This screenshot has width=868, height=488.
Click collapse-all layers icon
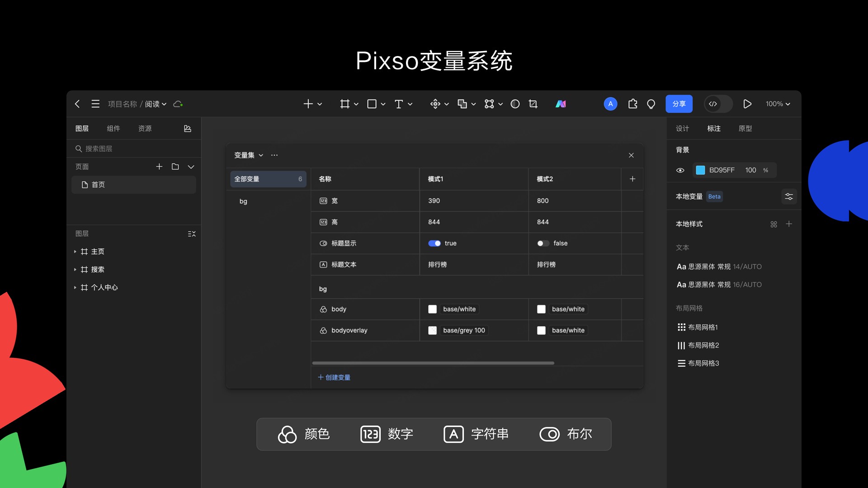(x=192, y=234)
